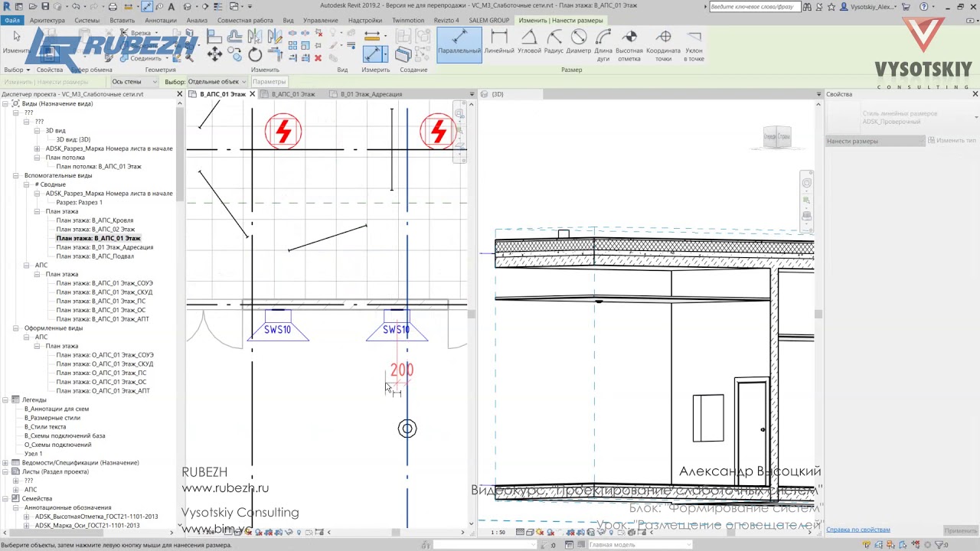980x551 pixels.
Task: Close the active B_АПС_01 Этаж view tab
Action: (x=252, y=94)
